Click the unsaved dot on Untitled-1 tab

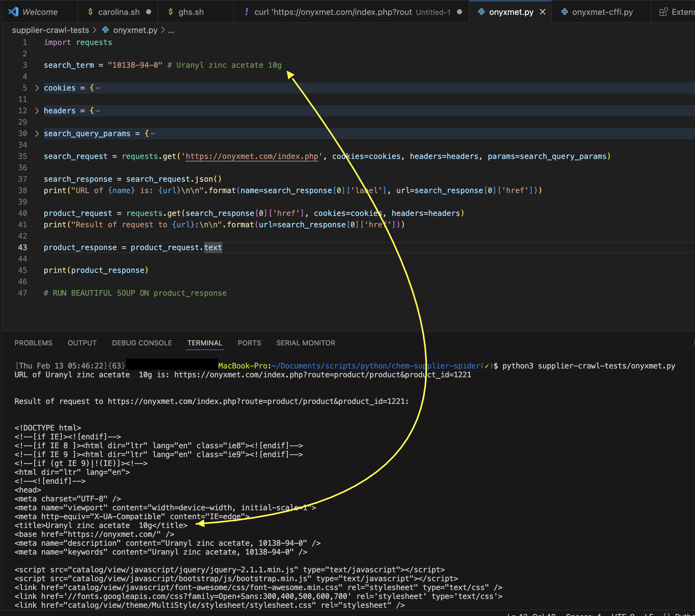coord(459,12)
